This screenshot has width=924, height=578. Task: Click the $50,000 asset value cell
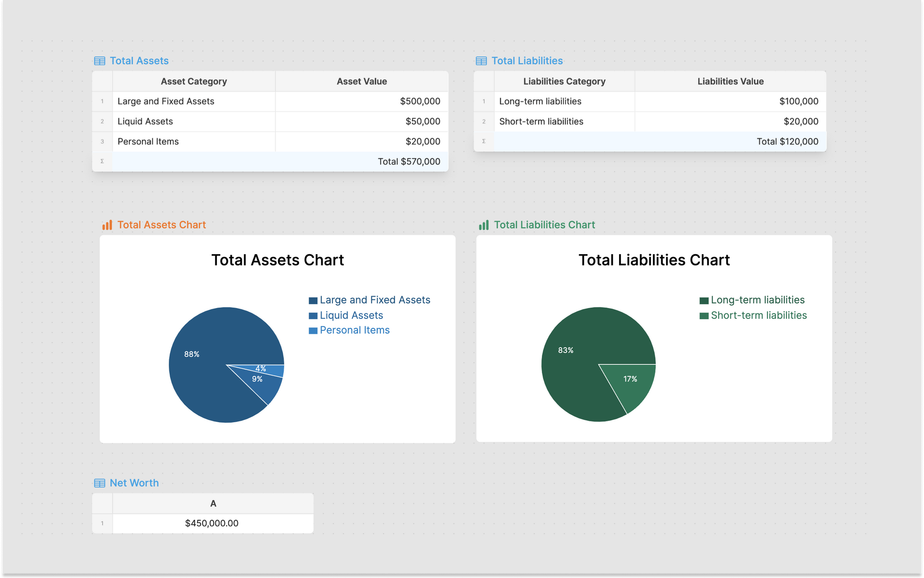pos(362,121)
